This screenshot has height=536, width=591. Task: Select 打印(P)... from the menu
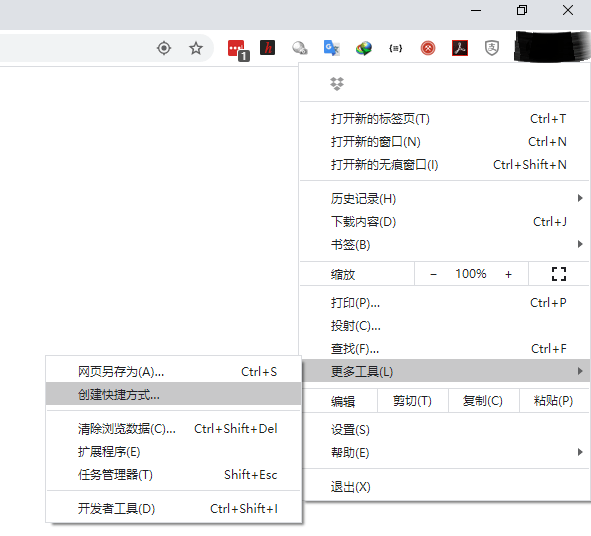[x=444, y=303]
